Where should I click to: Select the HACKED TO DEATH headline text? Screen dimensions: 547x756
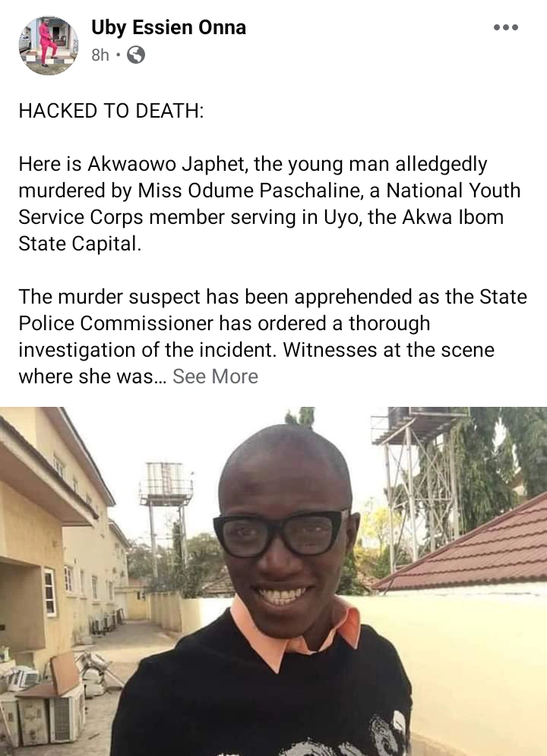point(111,111)
